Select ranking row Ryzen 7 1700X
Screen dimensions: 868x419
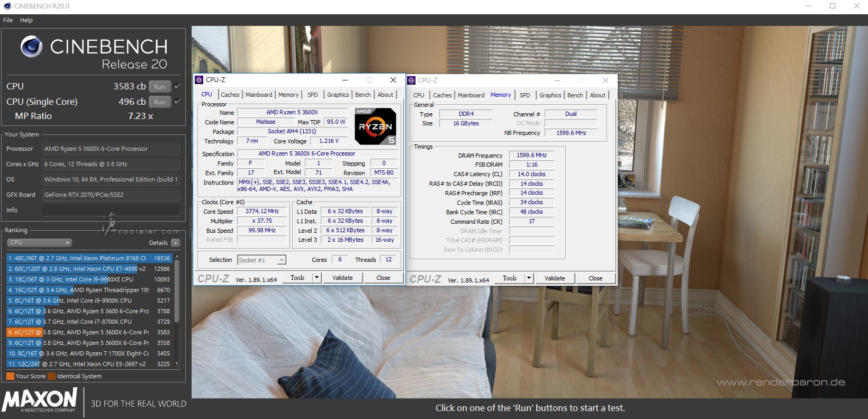click(89, 353)
